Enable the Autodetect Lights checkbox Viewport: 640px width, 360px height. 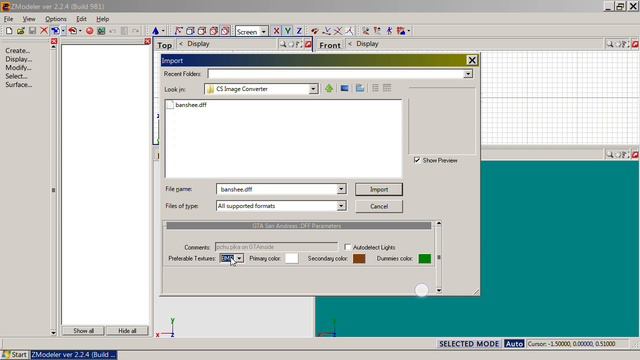click(347, 247)
